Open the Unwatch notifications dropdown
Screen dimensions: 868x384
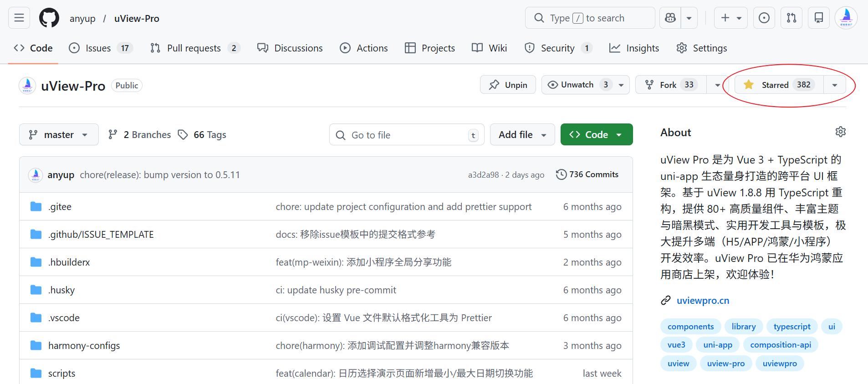[586, 85]
